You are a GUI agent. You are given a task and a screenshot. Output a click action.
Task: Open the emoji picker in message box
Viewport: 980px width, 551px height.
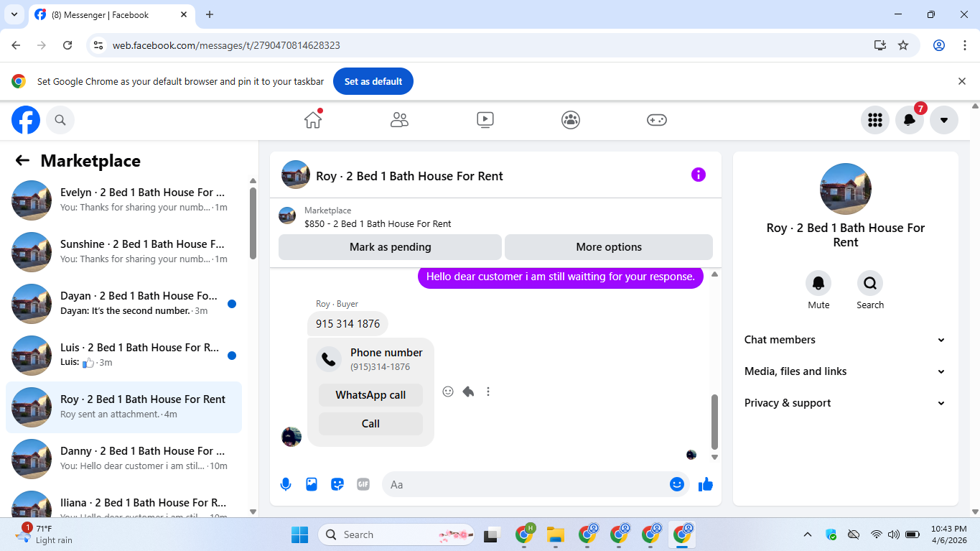point(676,484)
